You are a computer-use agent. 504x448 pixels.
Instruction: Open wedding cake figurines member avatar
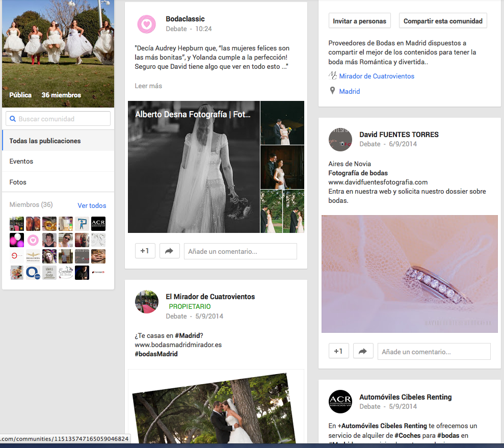coord(17,273)
